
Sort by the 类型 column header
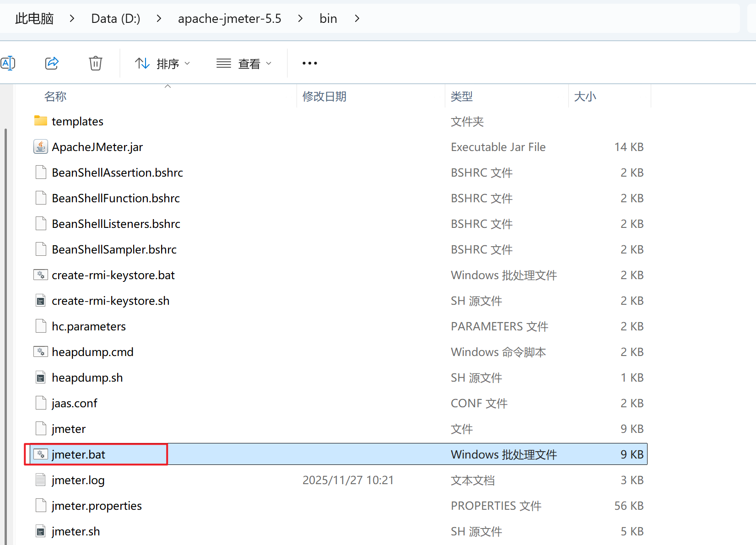tap(462, 97)
